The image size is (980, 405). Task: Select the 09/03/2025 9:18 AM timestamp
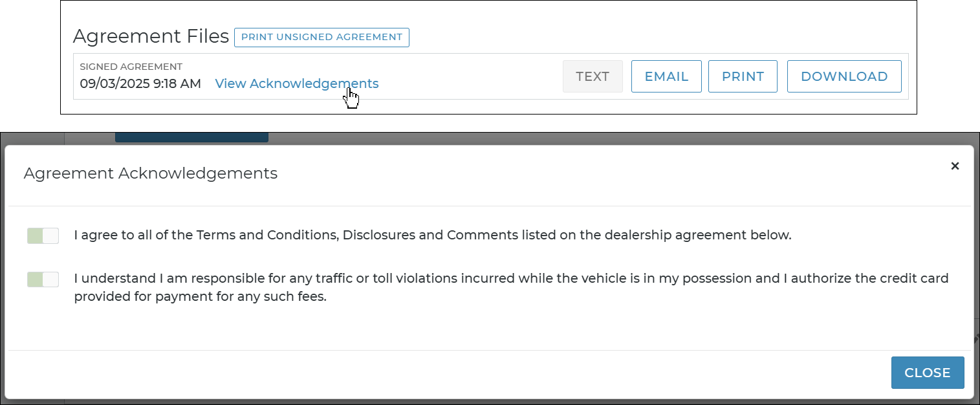140,83
